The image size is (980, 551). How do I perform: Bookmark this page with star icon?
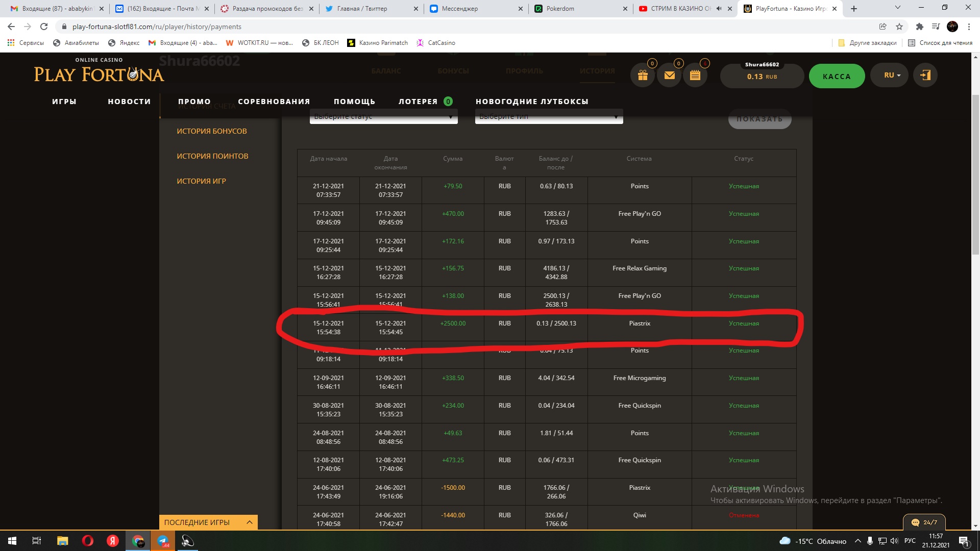click(899, 27)
